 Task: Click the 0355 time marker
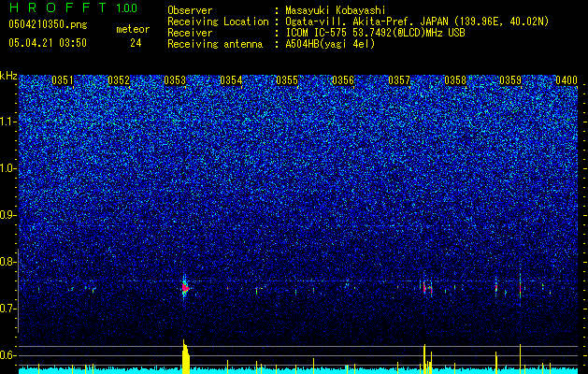pyautogui.click(x=287, y=80)
